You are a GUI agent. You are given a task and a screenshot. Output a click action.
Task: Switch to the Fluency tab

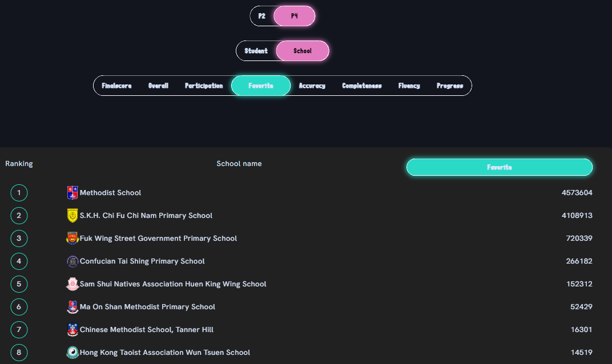[409, 86]
